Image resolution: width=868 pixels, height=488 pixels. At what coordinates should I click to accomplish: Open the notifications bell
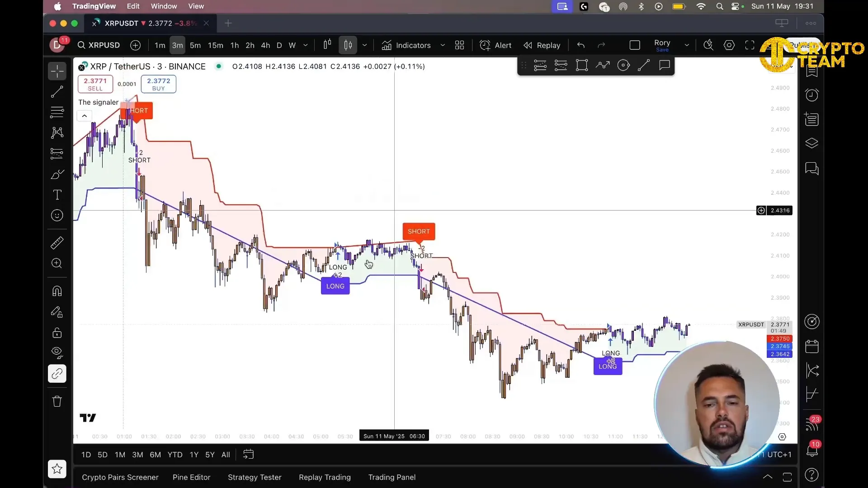[812, 450]
